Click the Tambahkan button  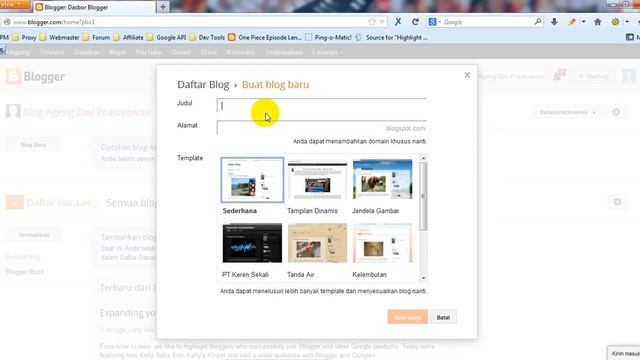[x=33, y=235]
